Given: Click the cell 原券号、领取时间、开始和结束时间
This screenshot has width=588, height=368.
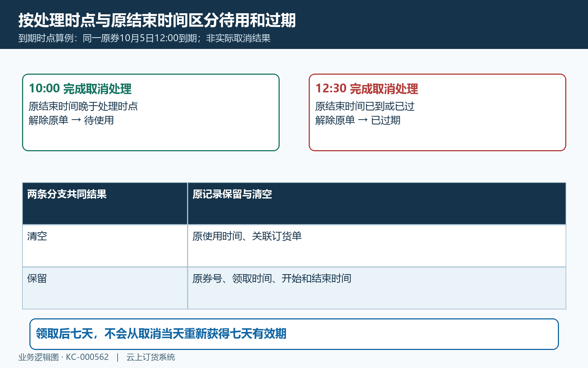Looking at the screenshot, I should 377,288.
